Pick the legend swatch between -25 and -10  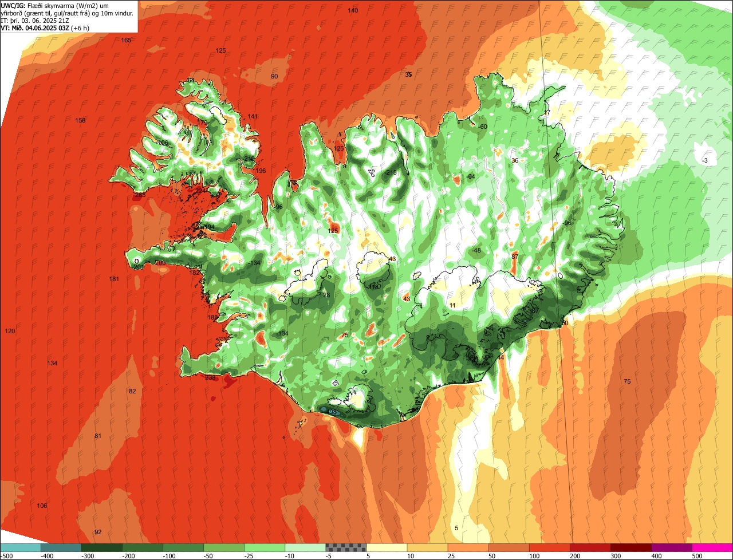click(x=265, y=547)
